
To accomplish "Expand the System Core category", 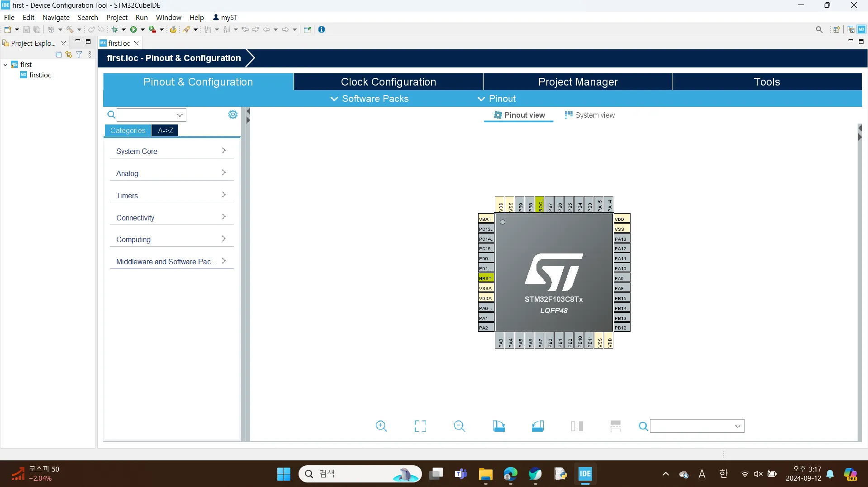I will (x=171, y=151).
